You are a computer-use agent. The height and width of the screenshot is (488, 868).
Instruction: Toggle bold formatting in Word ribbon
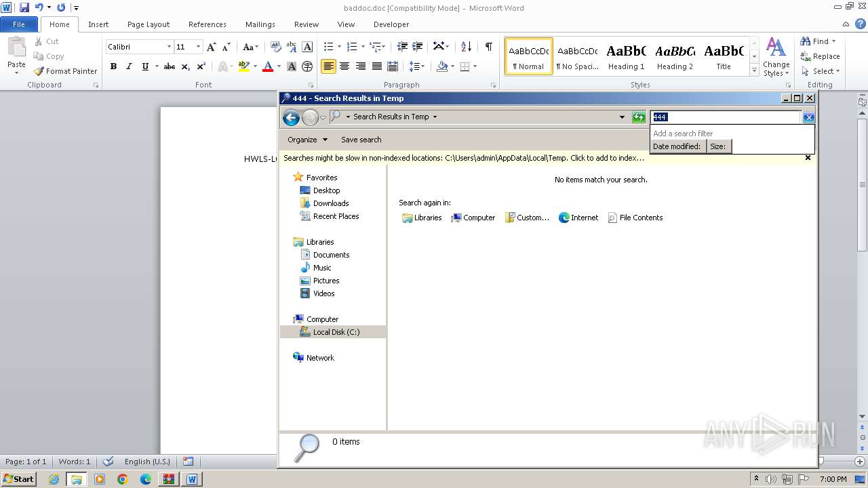coord(113,66)
